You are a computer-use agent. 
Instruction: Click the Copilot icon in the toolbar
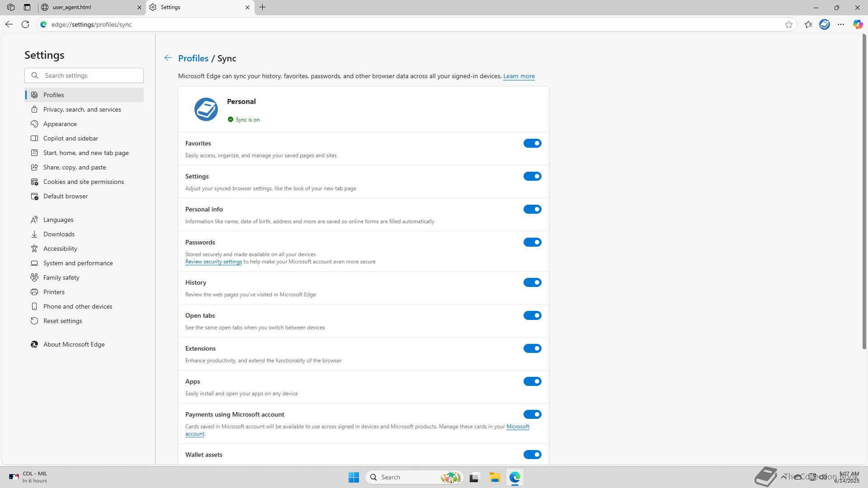point(858,24)
